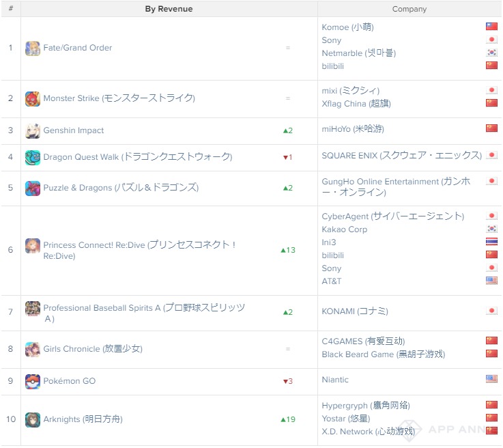
Task: Open the Monster Strike app icon
Action: (33, 98)
